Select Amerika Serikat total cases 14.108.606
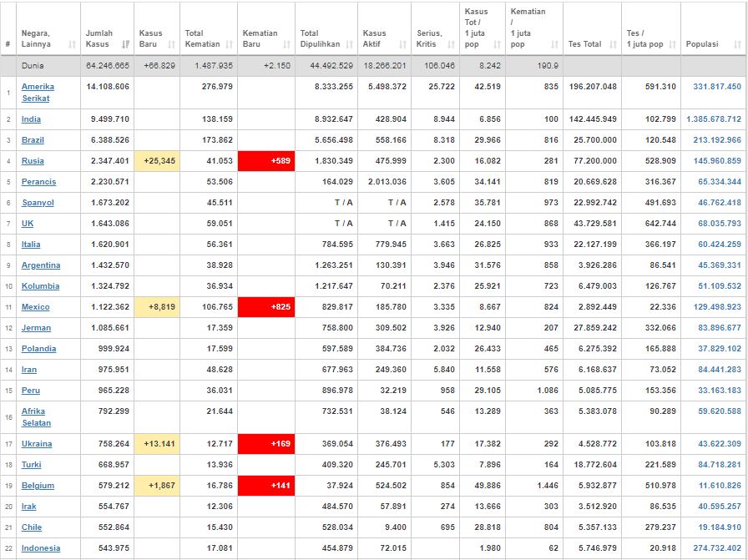This screenshot has height=560, width=748. coord(108,87)
